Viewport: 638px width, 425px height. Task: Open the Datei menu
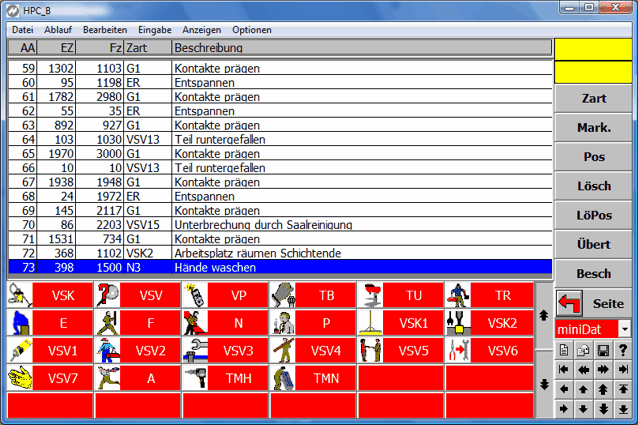click(22, 30)
